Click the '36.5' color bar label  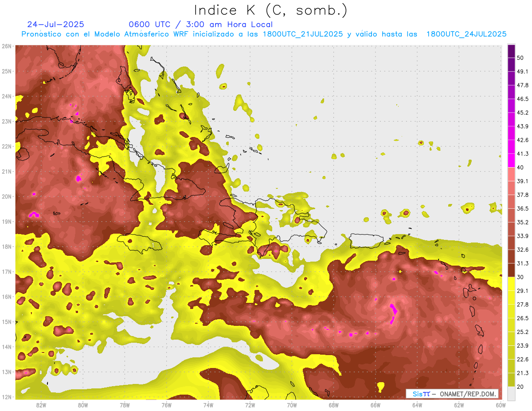[x=522, y=208]
